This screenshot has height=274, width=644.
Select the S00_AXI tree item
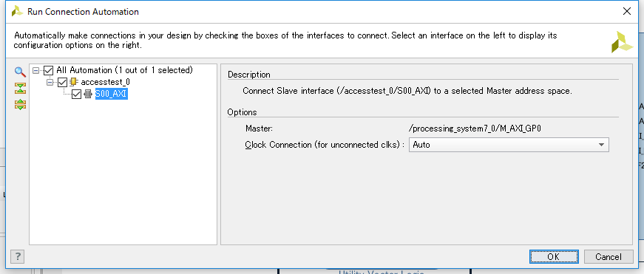(x=112, y=95)
